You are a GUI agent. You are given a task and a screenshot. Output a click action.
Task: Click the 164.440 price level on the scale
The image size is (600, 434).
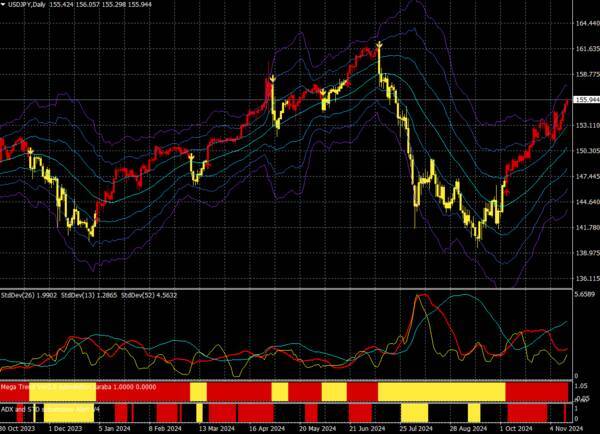point(584,23)
